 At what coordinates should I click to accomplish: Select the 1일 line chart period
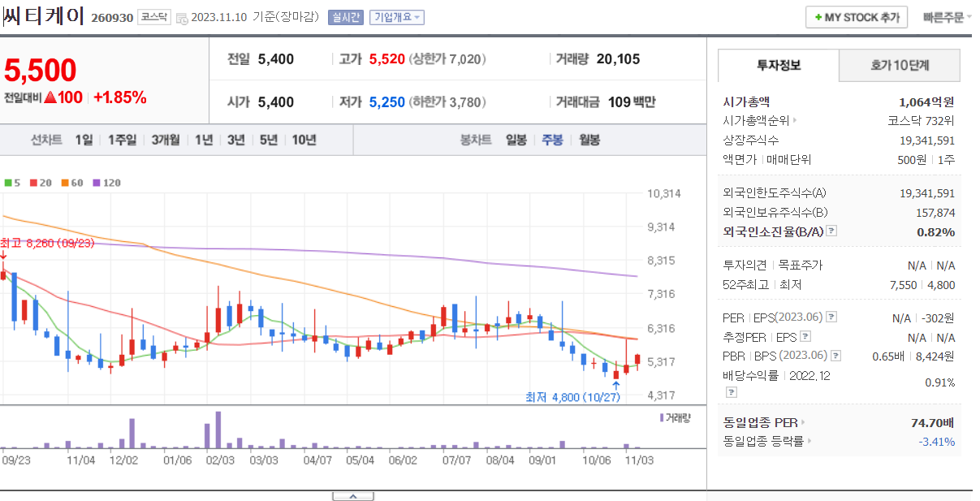click(x=84, y=140)
